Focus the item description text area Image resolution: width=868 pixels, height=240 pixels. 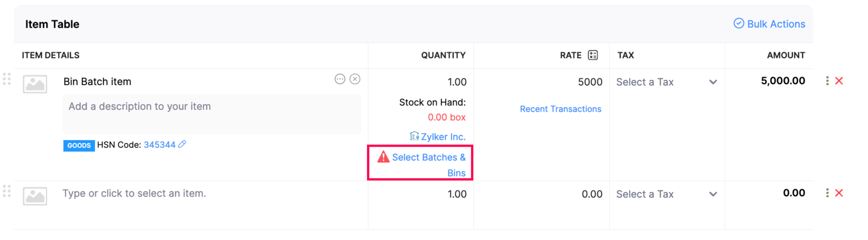[x=211, y=114]
